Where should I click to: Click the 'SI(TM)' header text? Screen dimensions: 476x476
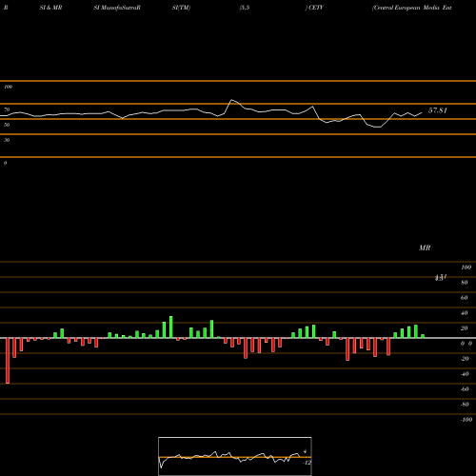(x=181, y=8)
